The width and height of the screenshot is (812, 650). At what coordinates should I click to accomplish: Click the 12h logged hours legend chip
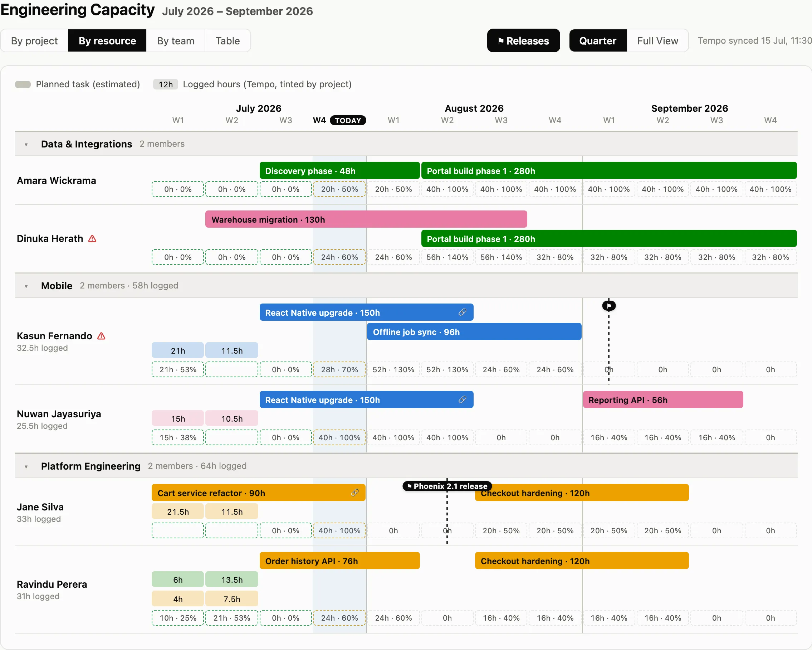pyautogui.click(x=165, y=84)
